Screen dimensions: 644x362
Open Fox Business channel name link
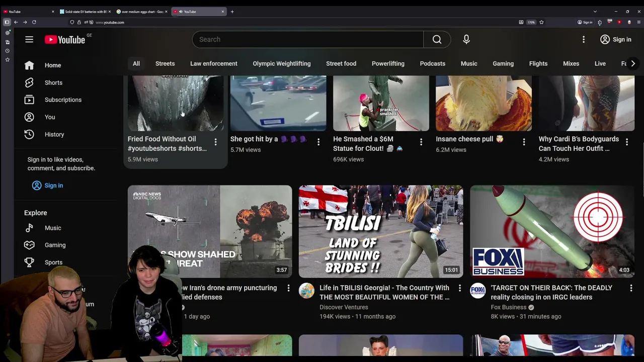509,307
